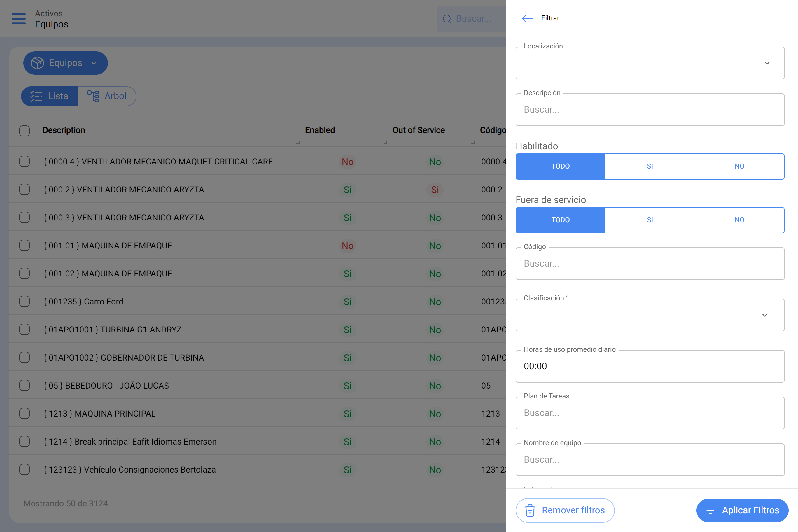Toggle the select-all checkbox in the header

(x=24, y=131)
